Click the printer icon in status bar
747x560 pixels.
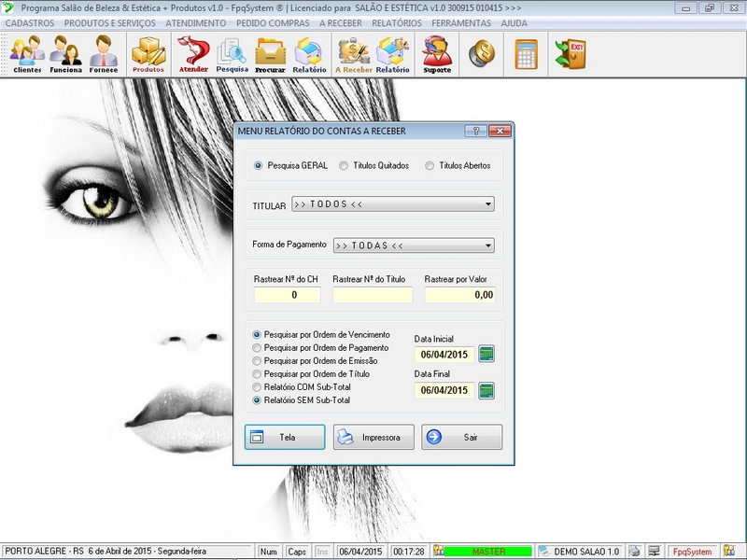point(634,551)
